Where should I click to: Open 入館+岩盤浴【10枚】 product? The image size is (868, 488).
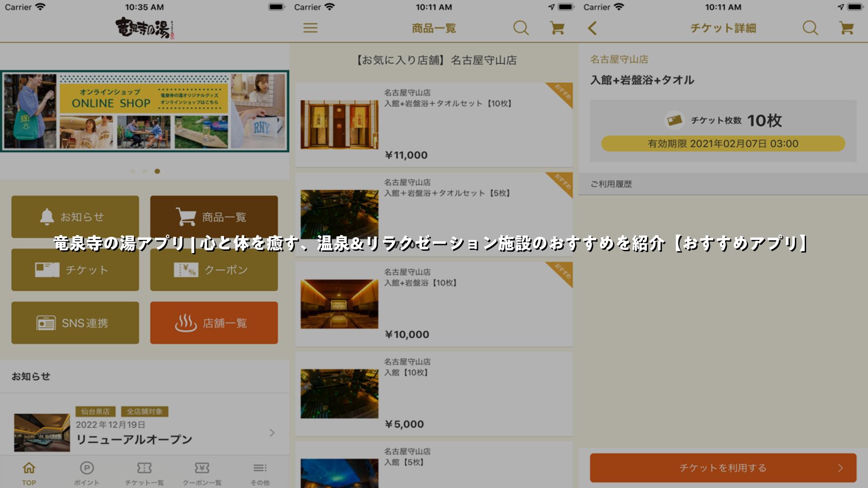434,304
